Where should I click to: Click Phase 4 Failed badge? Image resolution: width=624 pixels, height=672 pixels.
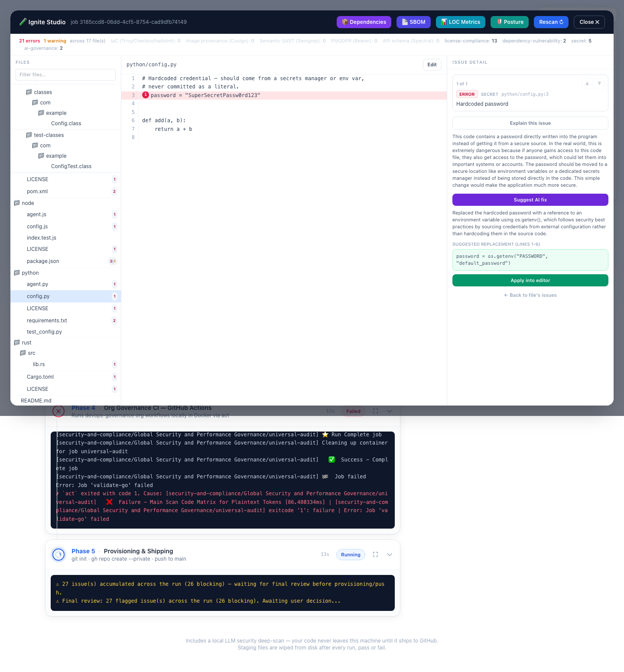tap(353, 411)
